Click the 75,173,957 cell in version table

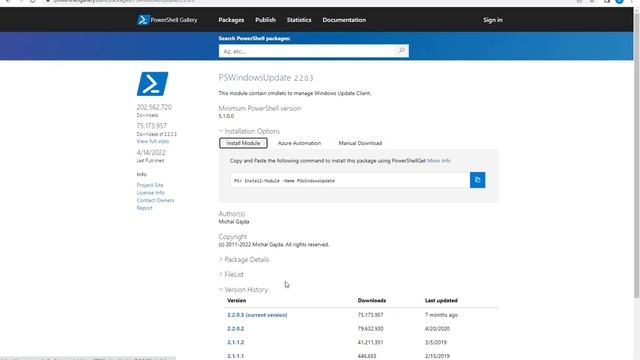pyautogui.click(x=370, y=315)
